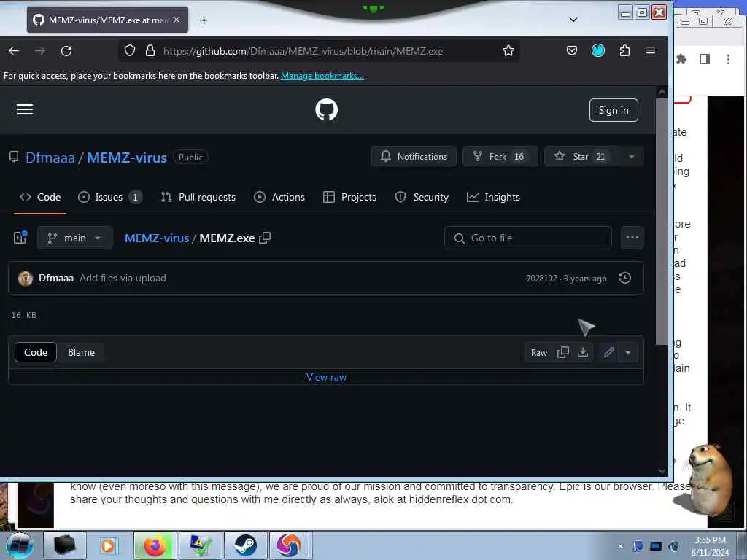Bookmark this page with the star icon
This screenshot has width=747, height=560.
(x=508, y=50)
